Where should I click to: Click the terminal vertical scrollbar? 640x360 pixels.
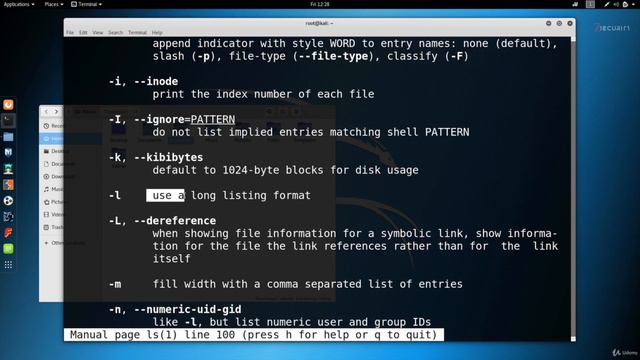tap(573, 189)
